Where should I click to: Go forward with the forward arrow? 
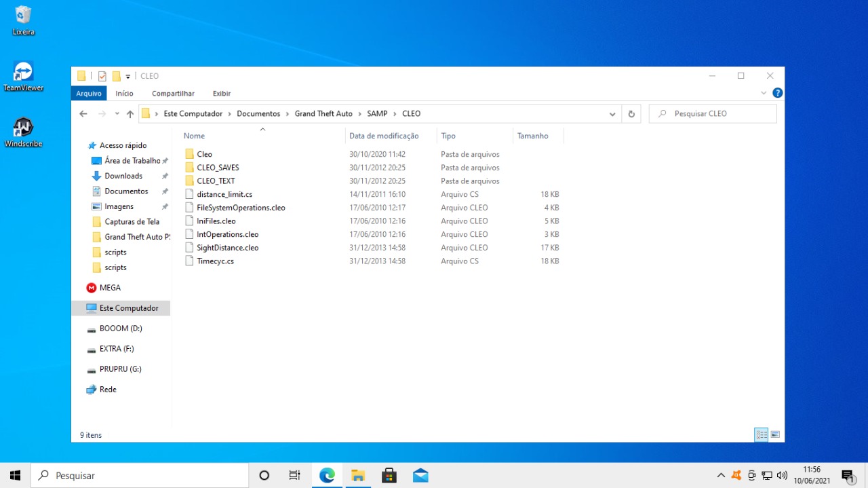pyautogui.click(x=102, y=114)
